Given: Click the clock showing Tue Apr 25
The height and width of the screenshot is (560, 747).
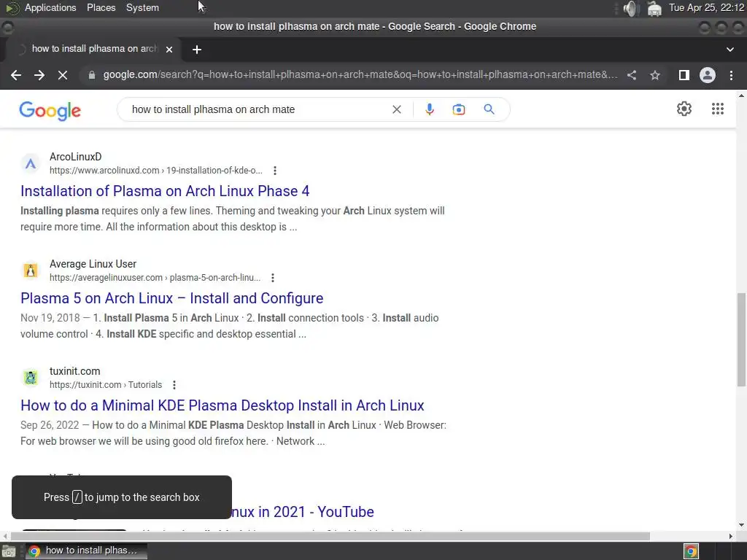Looking at the screenshot, I should [706, 7].
